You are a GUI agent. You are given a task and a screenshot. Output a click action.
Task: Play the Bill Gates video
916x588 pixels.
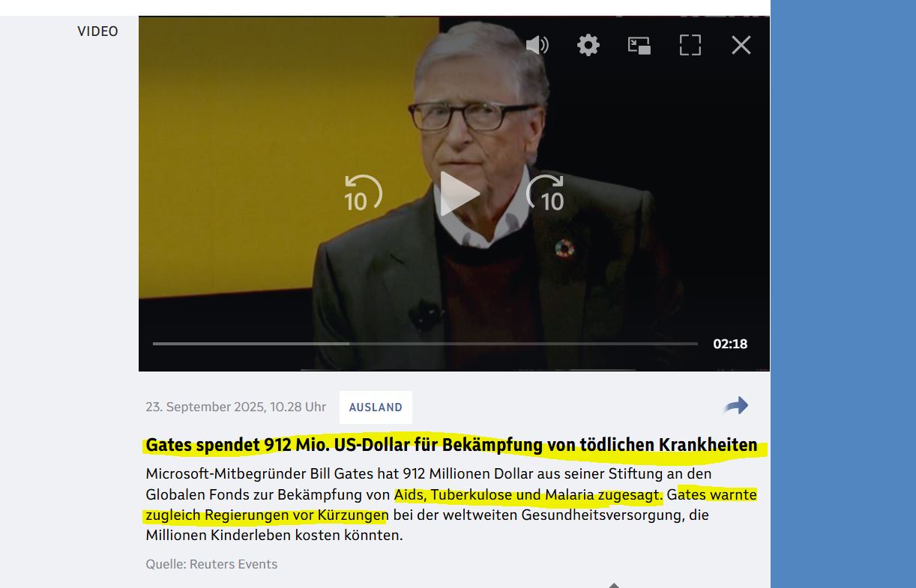coord(457,193)
